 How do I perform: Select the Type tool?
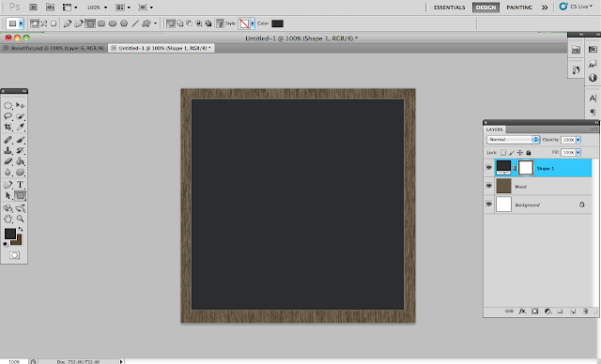(x=21, y=185)
